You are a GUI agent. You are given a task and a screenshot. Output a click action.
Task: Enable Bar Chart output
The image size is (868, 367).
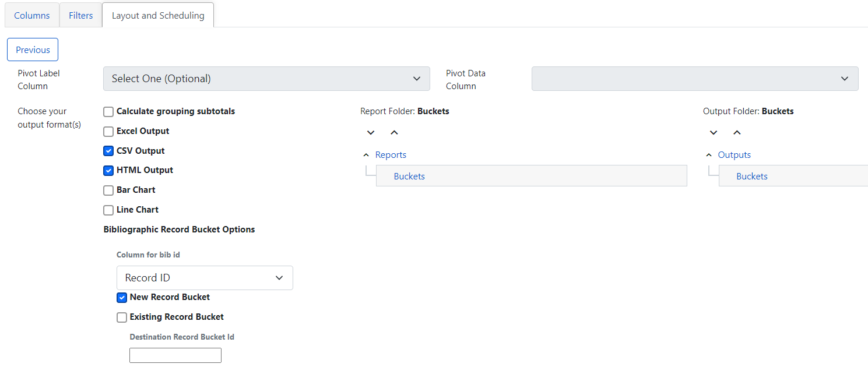click(108, 190)
